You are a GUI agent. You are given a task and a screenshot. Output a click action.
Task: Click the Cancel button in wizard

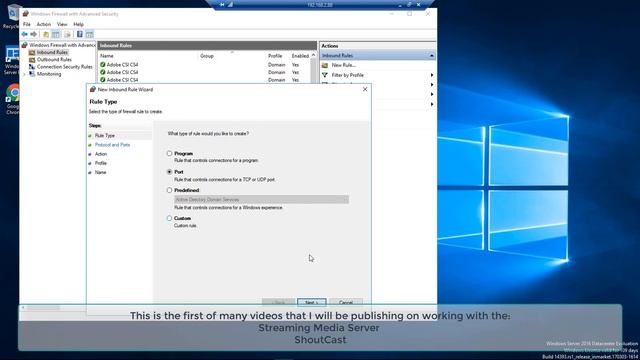(x=346, y=302)
